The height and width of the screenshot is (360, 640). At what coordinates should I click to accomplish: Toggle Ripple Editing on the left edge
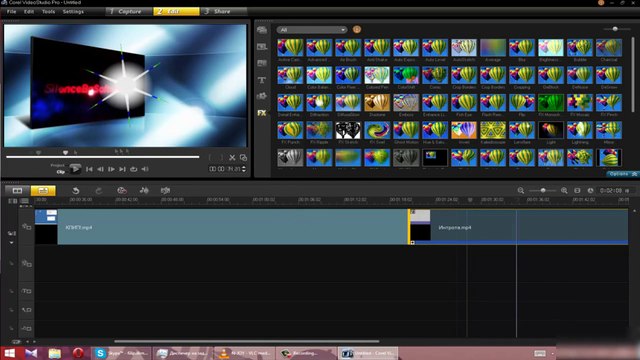[11, 233]
